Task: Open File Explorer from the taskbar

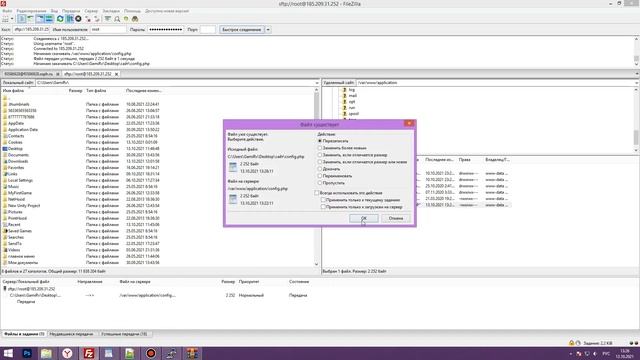Action: [x=46, y=353]
